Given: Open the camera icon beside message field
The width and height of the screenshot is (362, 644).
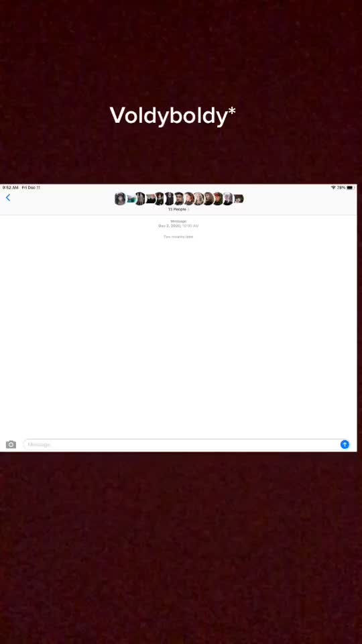Looking at the screenshot, I should click(x=11, y=444).
